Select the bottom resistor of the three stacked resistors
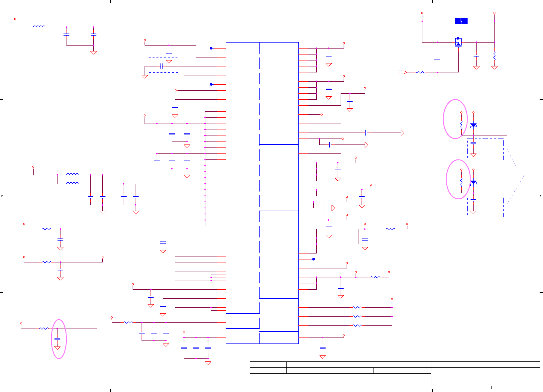543x392 pixels. point(357,325)
